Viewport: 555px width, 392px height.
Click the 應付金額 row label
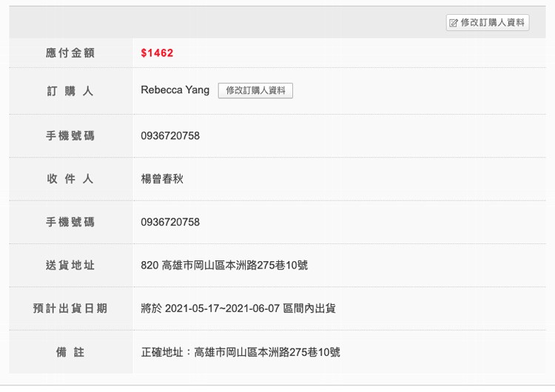pos(70,53)
